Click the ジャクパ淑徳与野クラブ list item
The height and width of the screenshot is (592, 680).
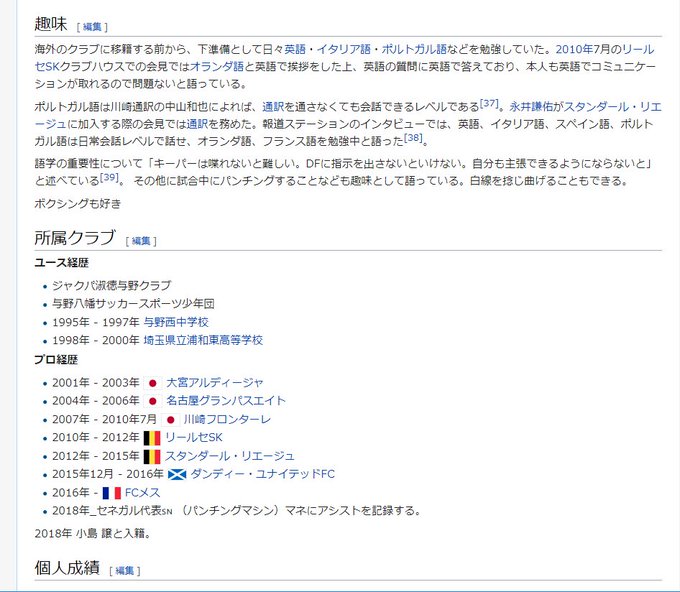pos(112,286)
